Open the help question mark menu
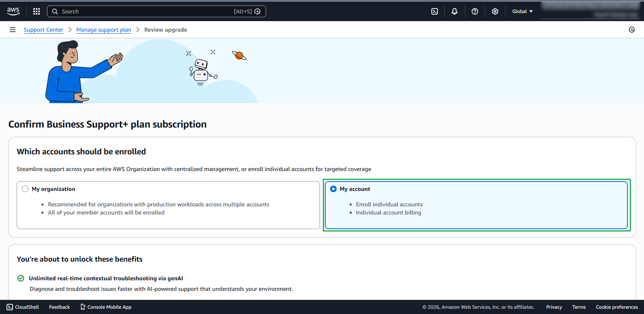 (475, 11)
